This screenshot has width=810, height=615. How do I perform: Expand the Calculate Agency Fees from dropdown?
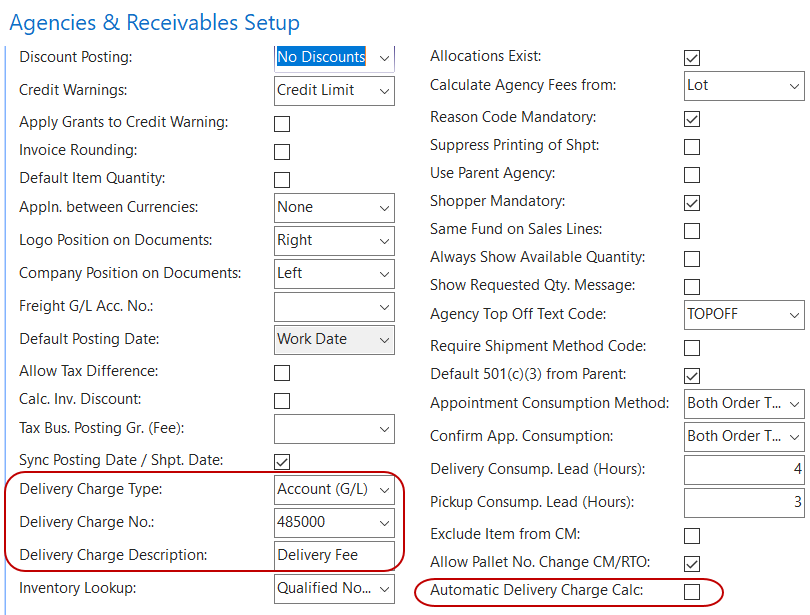click(794, 86)
